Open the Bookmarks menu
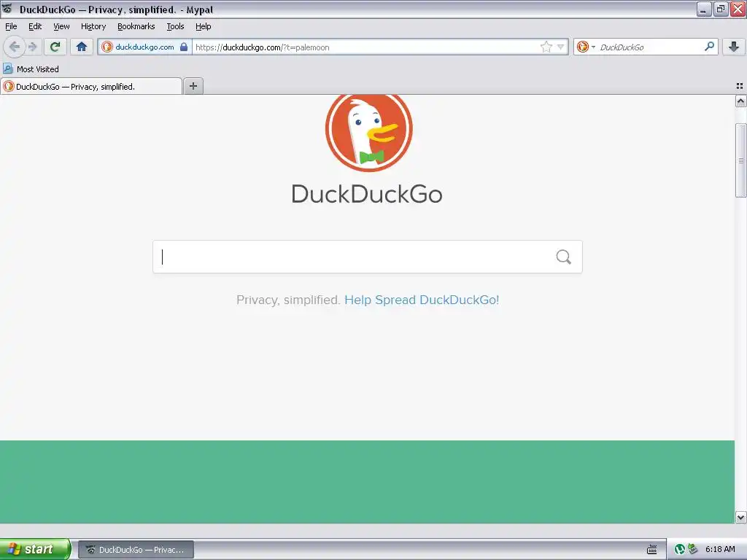The height and width of the screenshot is (560, 747). click(136, 26)
